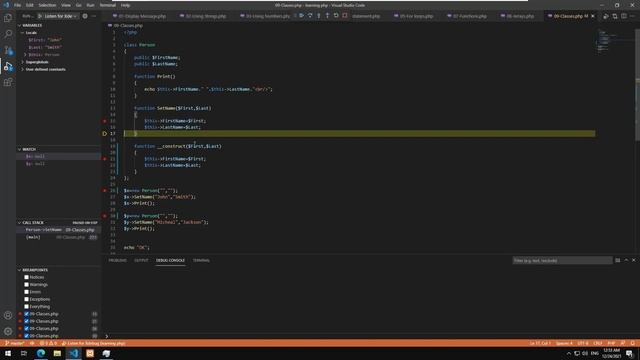The width and height of the screenshot is (640, 360).
Task: Open the Explorer view in activity bar
Action: (x=8, y=18)
